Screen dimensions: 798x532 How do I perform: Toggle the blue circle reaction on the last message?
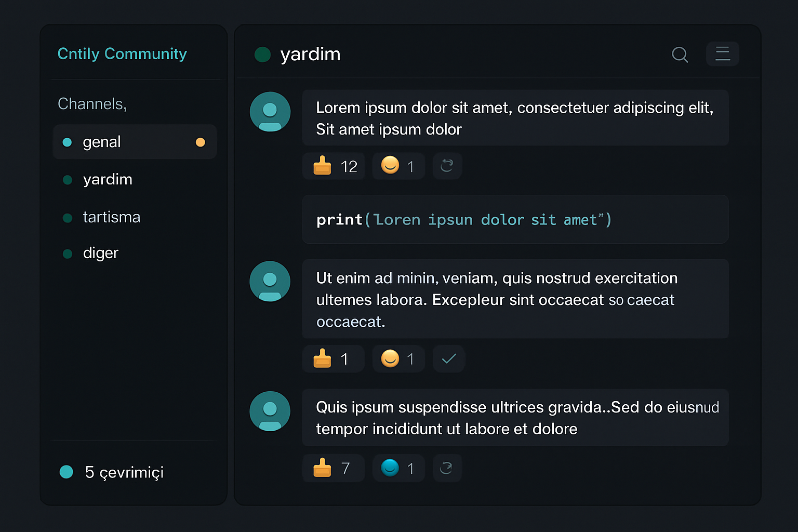398,468
